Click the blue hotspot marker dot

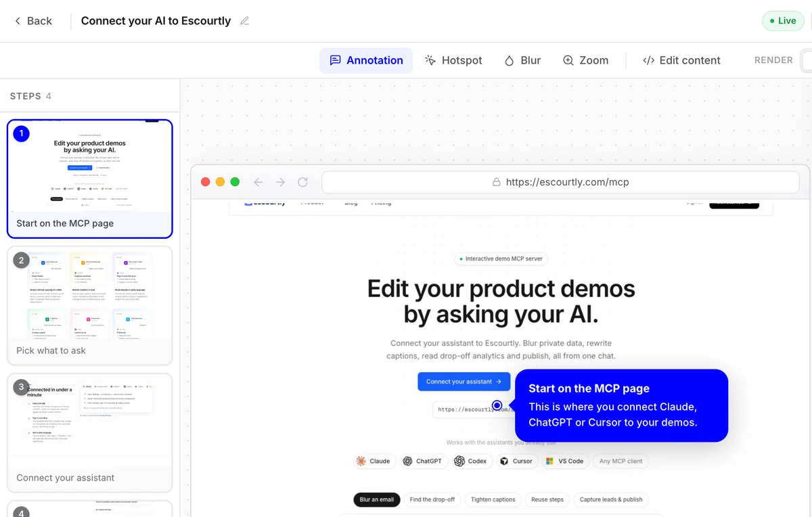[x=497, y=405]
